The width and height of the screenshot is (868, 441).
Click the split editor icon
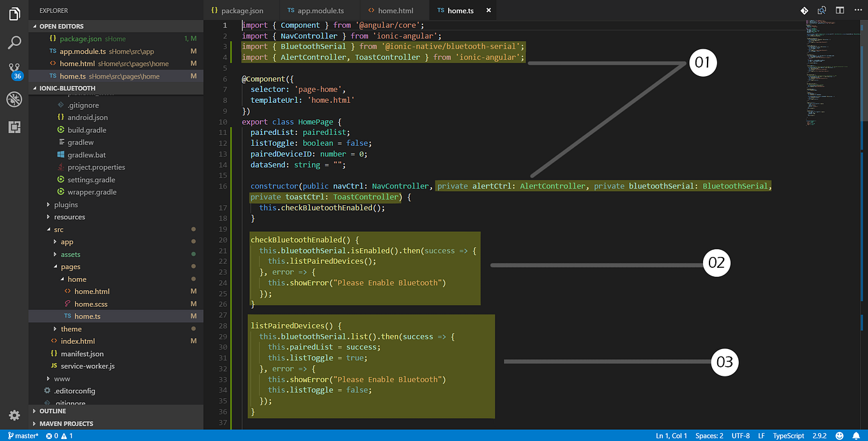click(840, 11)
